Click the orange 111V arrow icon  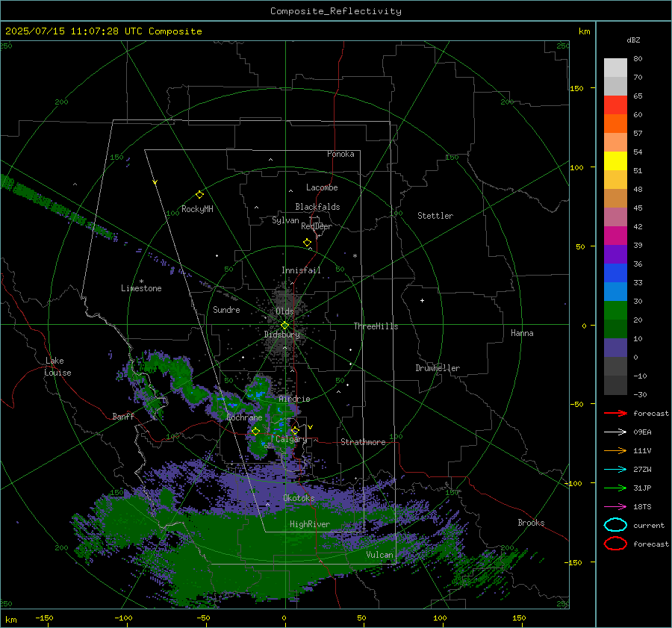(615, 450)
